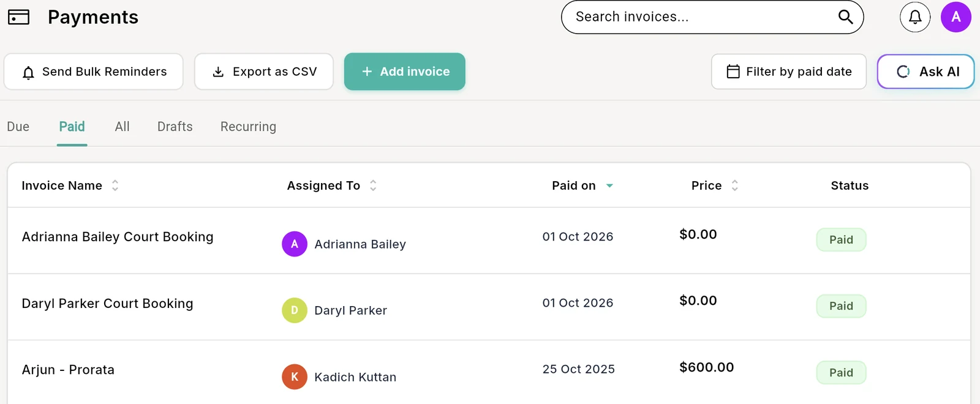
Task: Click the Status column header
Action: pyautogui.click(x=850, y=185)
